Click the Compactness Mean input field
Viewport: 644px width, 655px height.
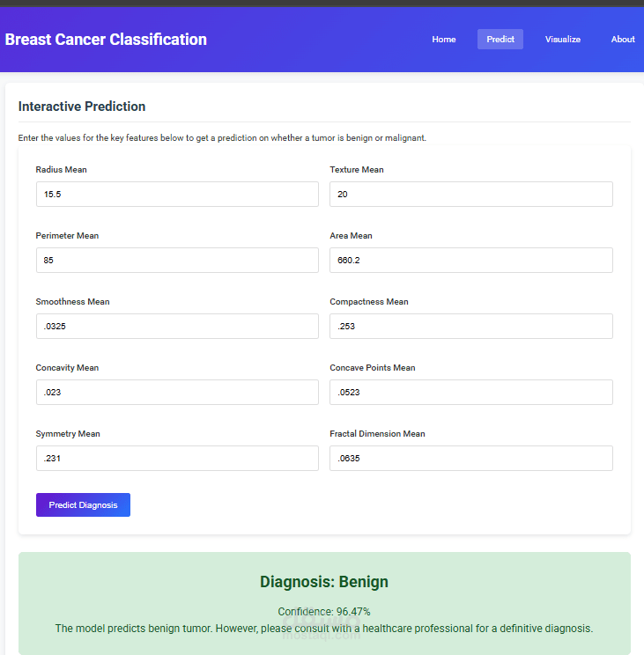471,327
